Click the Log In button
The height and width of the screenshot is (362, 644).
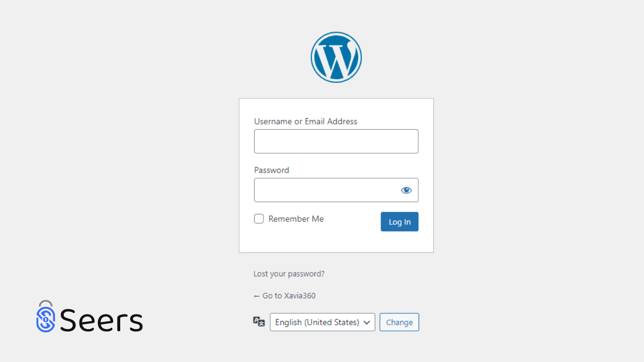(400, 222)
